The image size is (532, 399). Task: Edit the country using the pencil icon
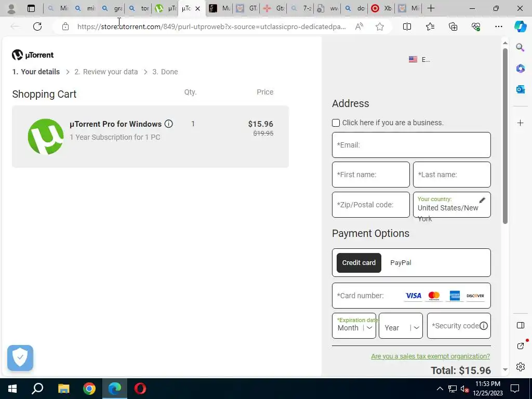482,200
